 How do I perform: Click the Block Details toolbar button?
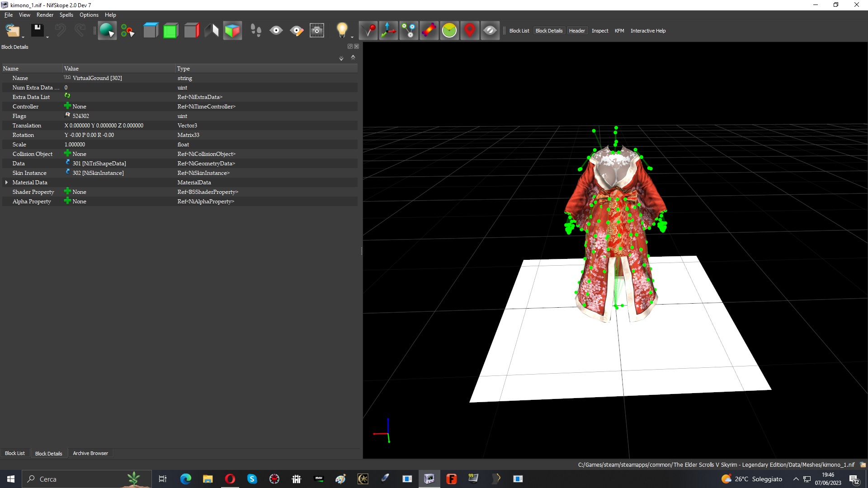549,31
